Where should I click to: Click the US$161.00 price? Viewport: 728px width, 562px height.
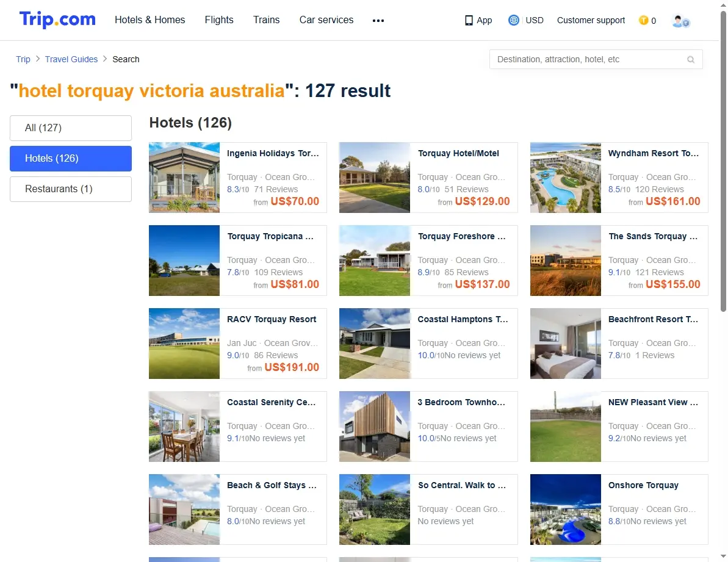(x=672, y=201)
